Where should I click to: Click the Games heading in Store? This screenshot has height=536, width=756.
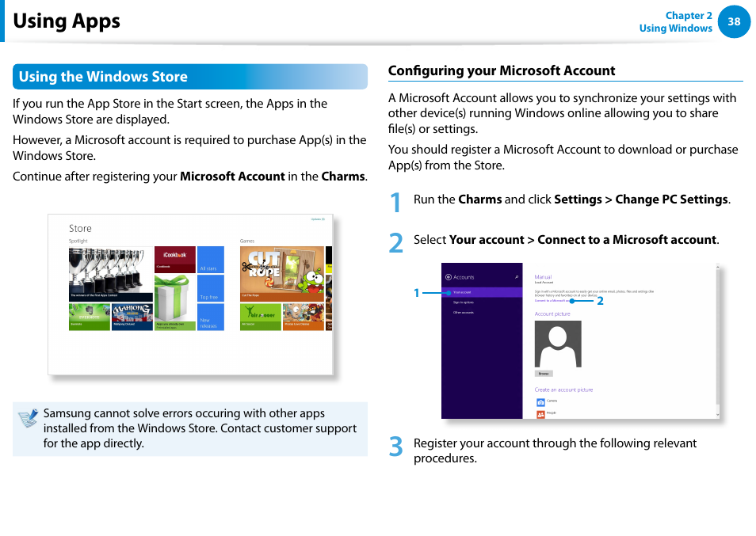247,241
